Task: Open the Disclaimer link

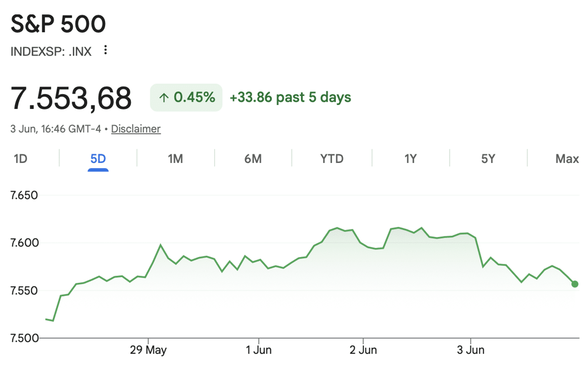Action: 136,129
